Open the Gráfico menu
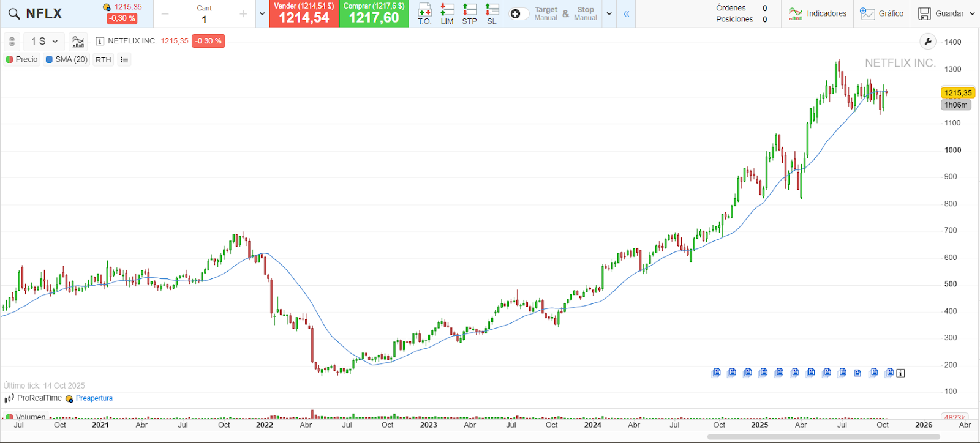 tap(881, 13)
